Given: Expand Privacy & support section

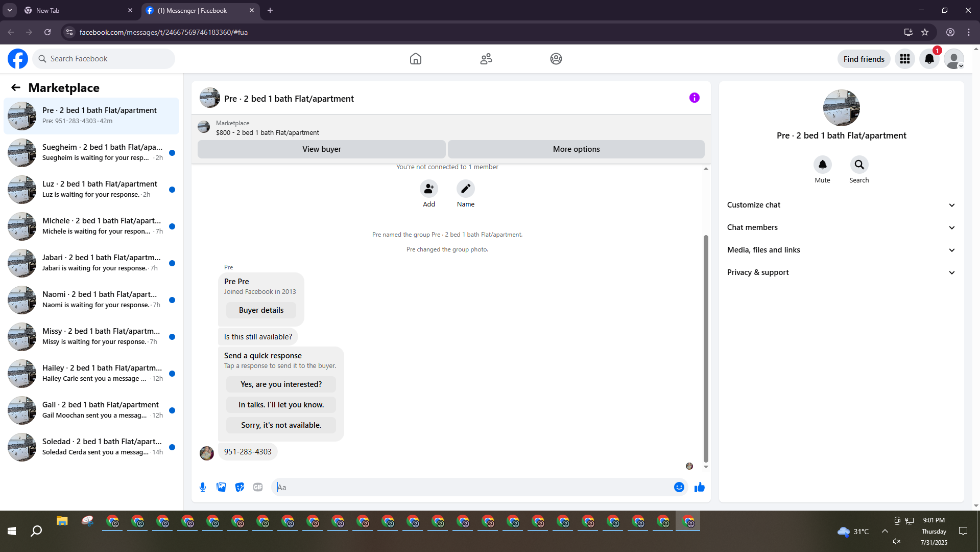Looking at the screenshot, I should [x=841, y=272].
